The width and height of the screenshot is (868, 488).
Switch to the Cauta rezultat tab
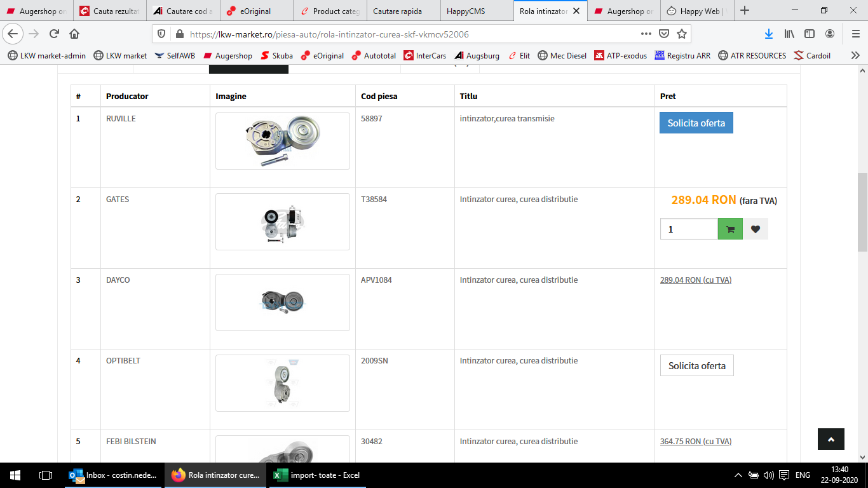[x=109, y=11]
